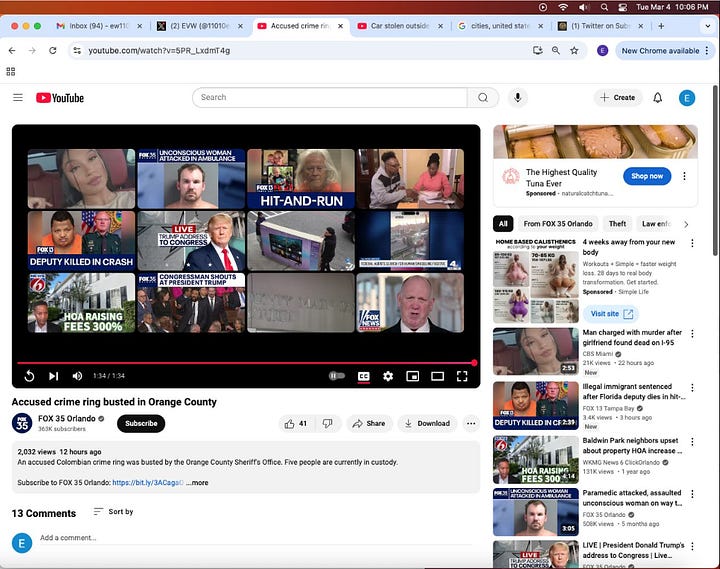Switch to Car stolen outside tab

point(400,26)
